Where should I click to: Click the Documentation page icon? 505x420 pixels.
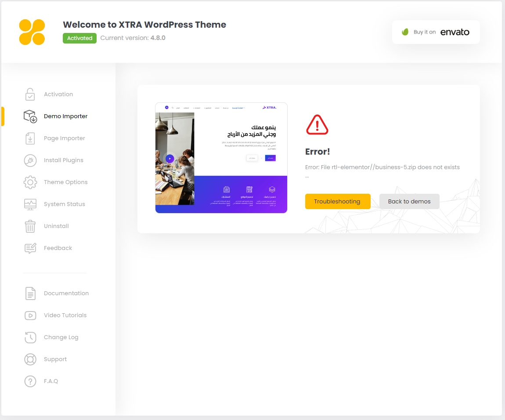(30, 293)
